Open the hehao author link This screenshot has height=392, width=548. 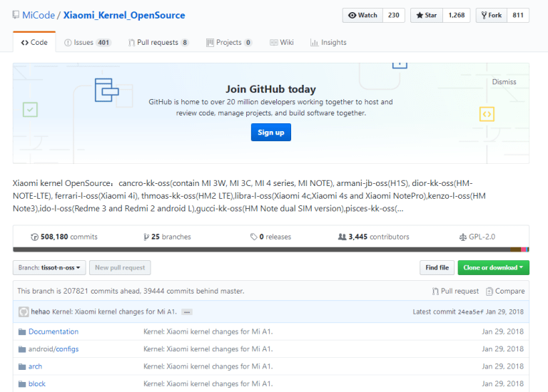(41, 311)
